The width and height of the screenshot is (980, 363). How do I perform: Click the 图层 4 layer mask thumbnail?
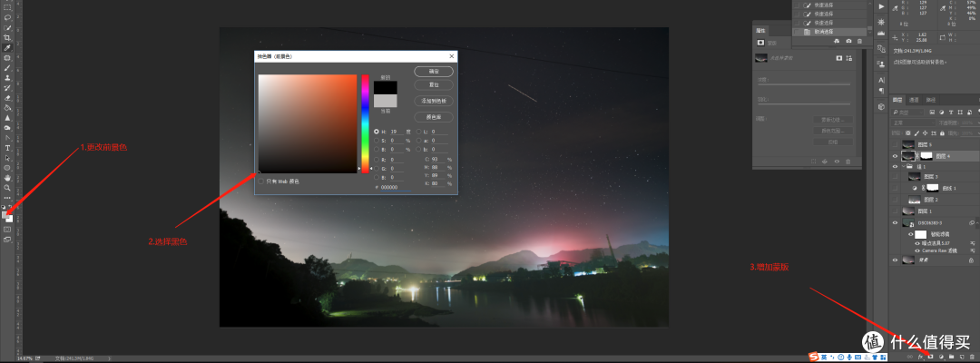coord(926,156)
